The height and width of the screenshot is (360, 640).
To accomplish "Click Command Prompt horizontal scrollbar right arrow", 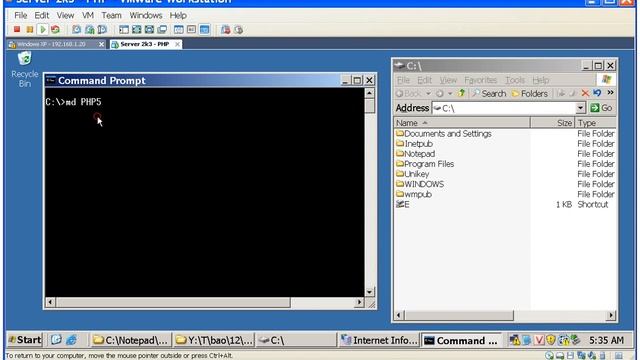I will (x=359, y=302).
